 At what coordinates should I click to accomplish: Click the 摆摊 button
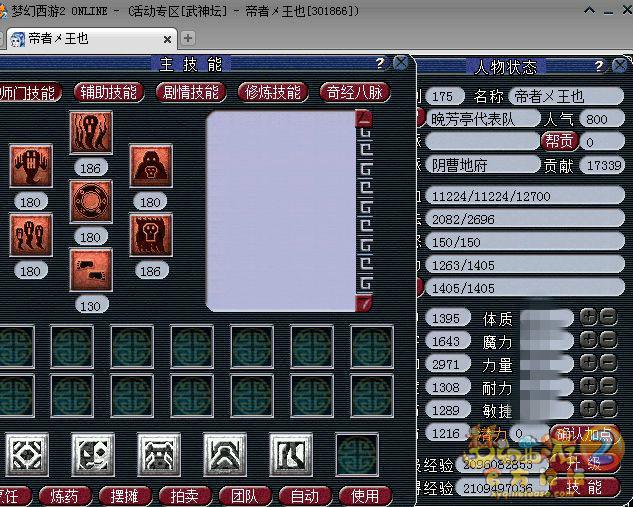tap(126, 496)
